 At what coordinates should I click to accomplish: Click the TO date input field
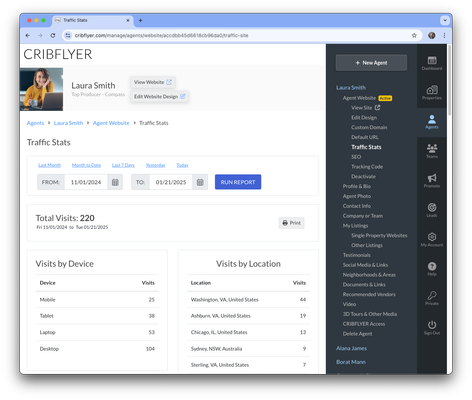pos(171,182)
